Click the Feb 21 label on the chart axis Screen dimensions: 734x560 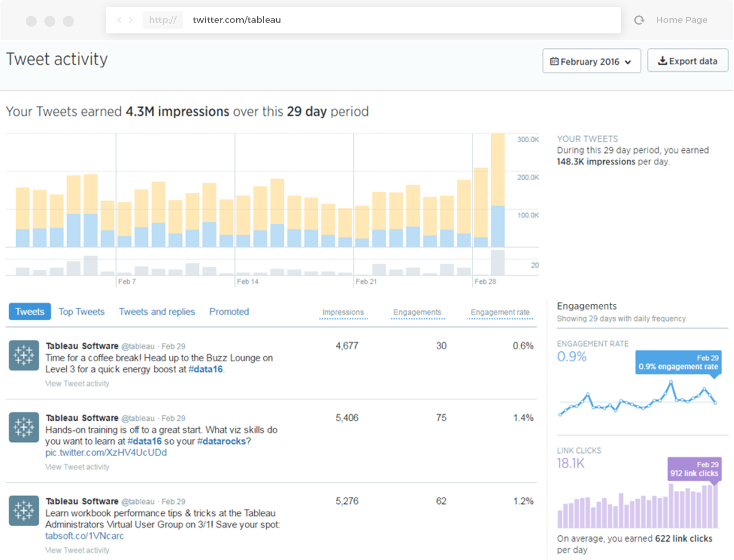click(366, 281)
